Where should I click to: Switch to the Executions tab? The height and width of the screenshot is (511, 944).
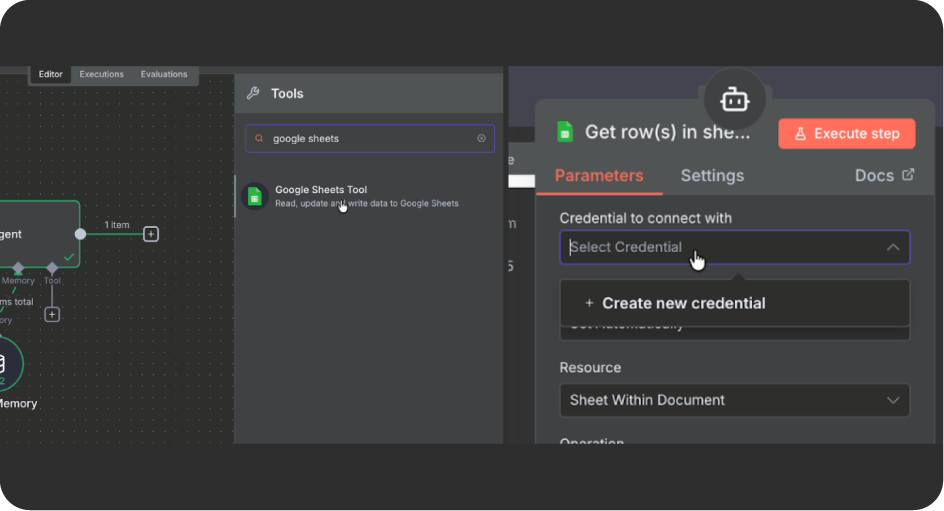[101, 74]
